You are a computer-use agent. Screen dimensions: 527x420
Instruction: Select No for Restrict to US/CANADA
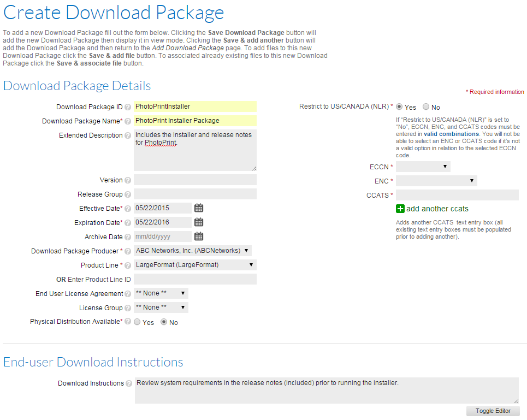(426, 107)
